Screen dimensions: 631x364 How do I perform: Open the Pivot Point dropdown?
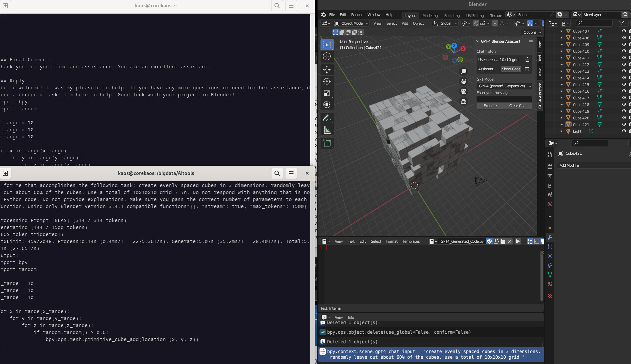point(466,23)
